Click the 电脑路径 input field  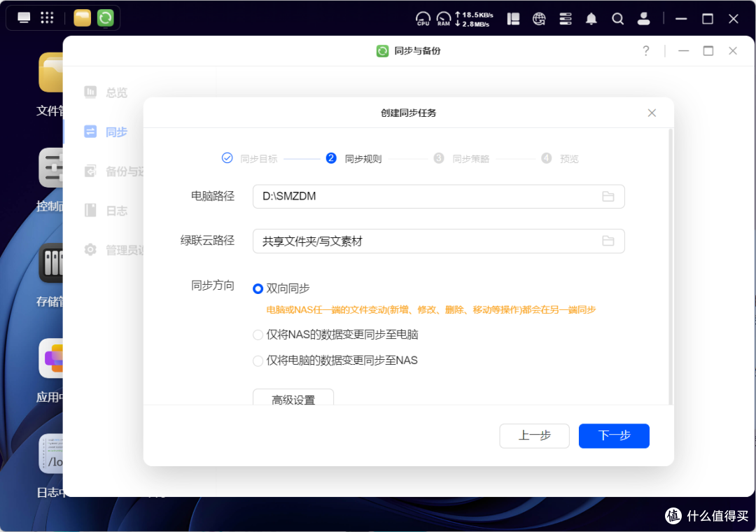coord(438,196)
